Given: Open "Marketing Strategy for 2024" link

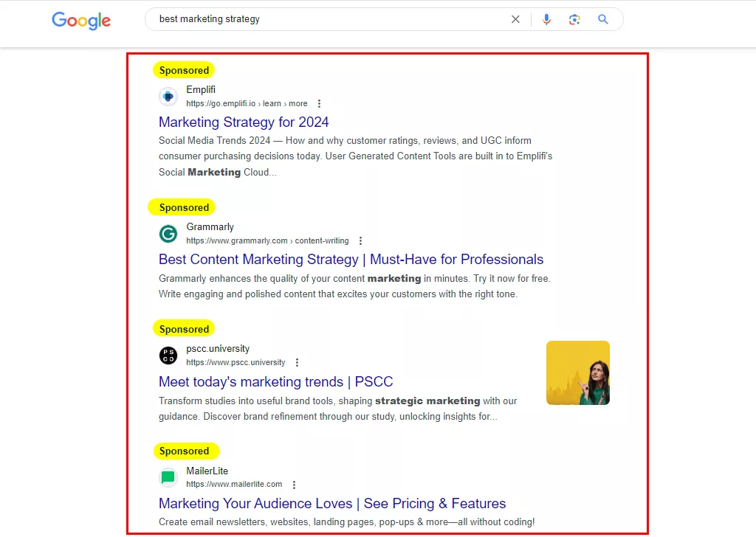Looking at the screenshot, I should coord(244,122).
